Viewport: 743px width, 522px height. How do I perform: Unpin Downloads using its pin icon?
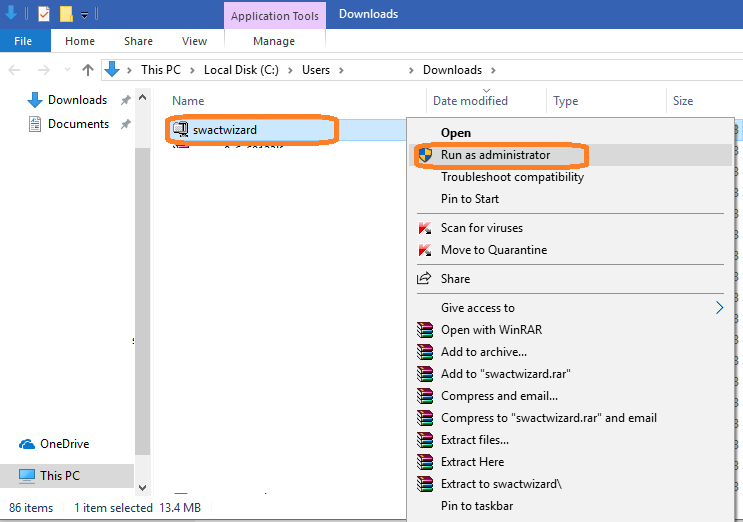pyautogui.click(x=126, y=100)
